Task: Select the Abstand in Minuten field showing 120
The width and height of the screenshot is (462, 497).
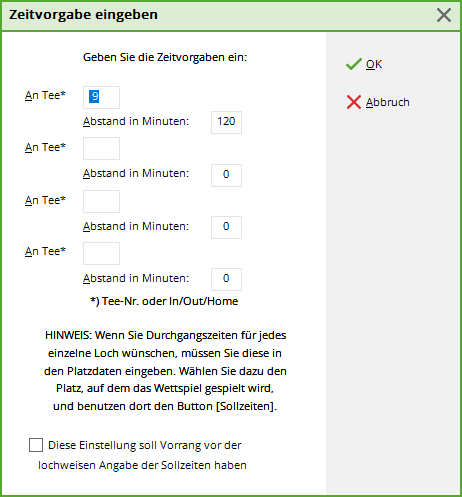Action: click(226, 122)
